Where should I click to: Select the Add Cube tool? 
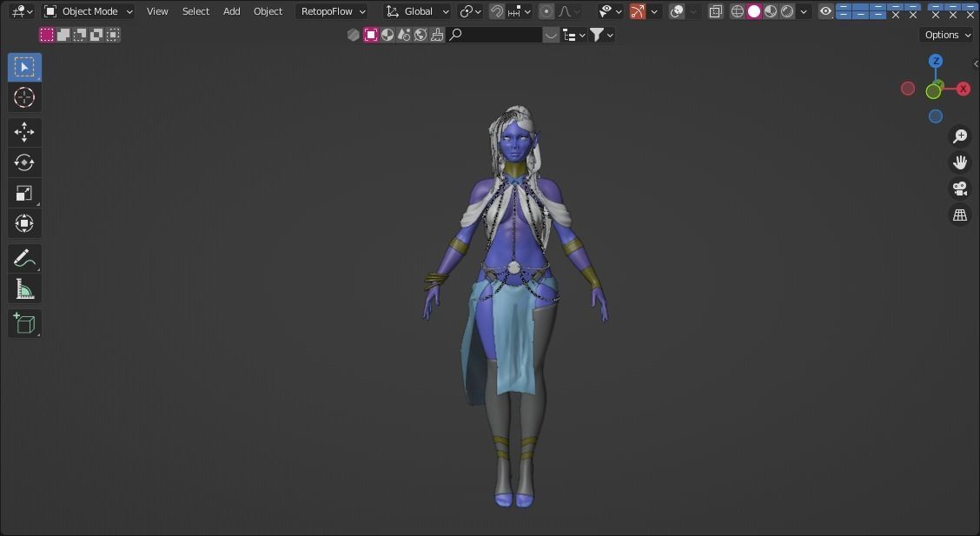[24, 324]
